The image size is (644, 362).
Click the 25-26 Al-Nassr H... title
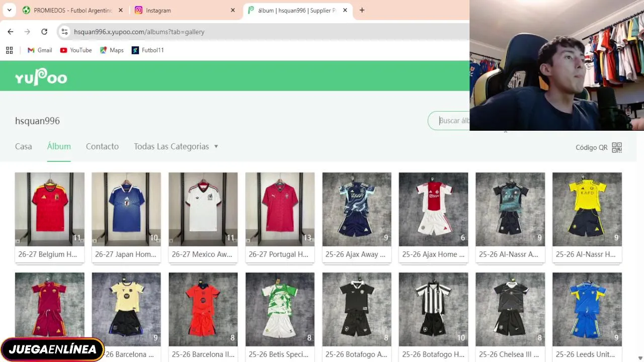coord(586,254)
